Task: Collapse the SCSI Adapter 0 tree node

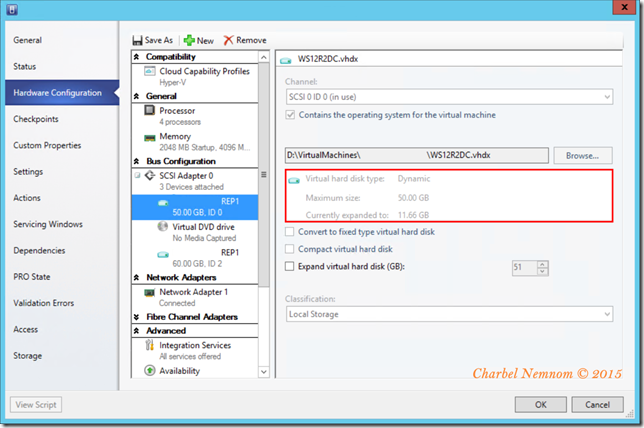Action: pos(137,175)
